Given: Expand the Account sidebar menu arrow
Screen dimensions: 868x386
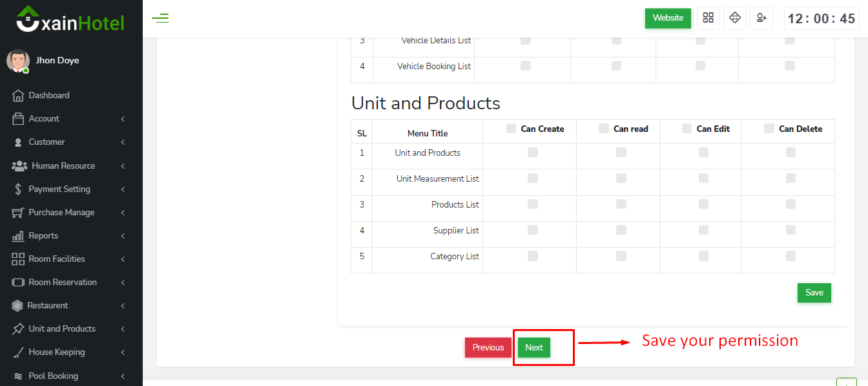Looking at the screenshot, I should click(123, 119).
